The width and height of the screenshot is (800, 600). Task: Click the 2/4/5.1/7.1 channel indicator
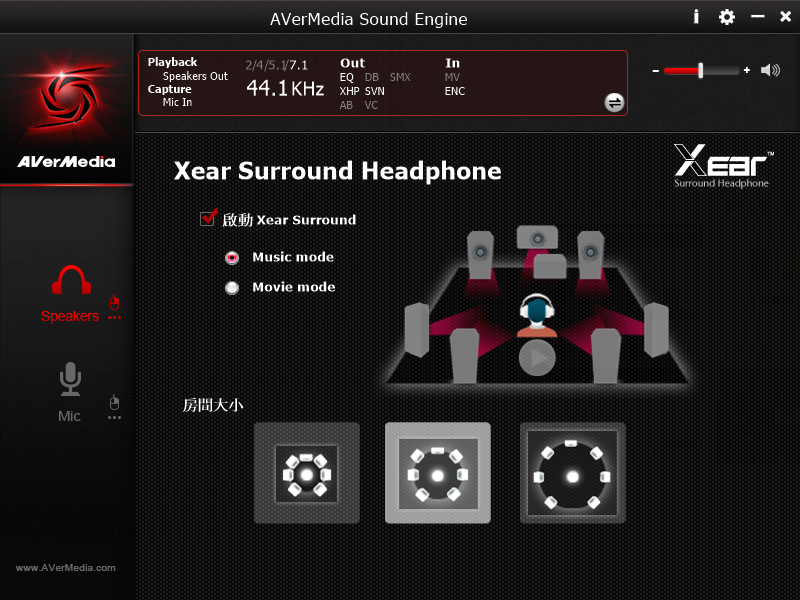276,65
